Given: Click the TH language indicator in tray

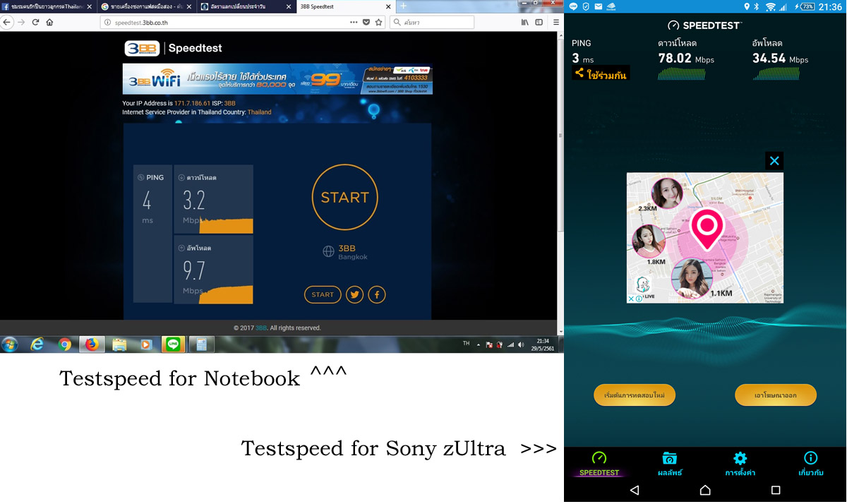Looking at the screenshot, I should point(466,343).
